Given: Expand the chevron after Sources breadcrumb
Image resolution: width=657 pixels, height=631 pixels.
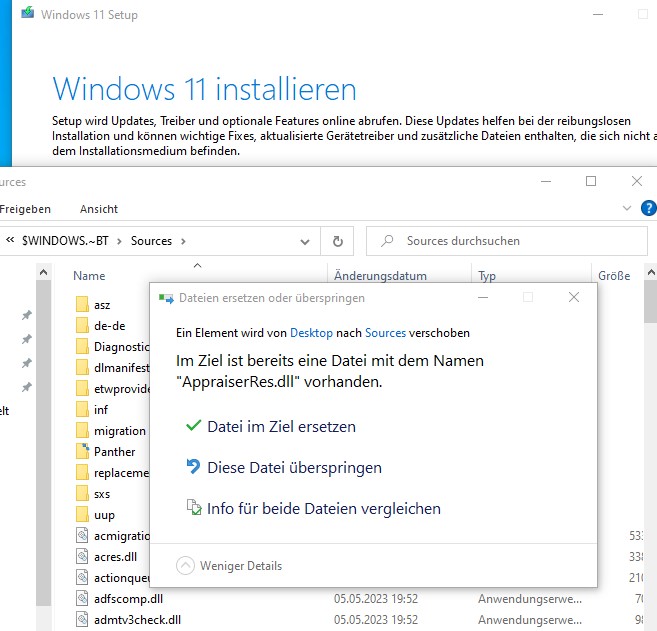Looking at the screenshot, I should [x=183, y=241].
